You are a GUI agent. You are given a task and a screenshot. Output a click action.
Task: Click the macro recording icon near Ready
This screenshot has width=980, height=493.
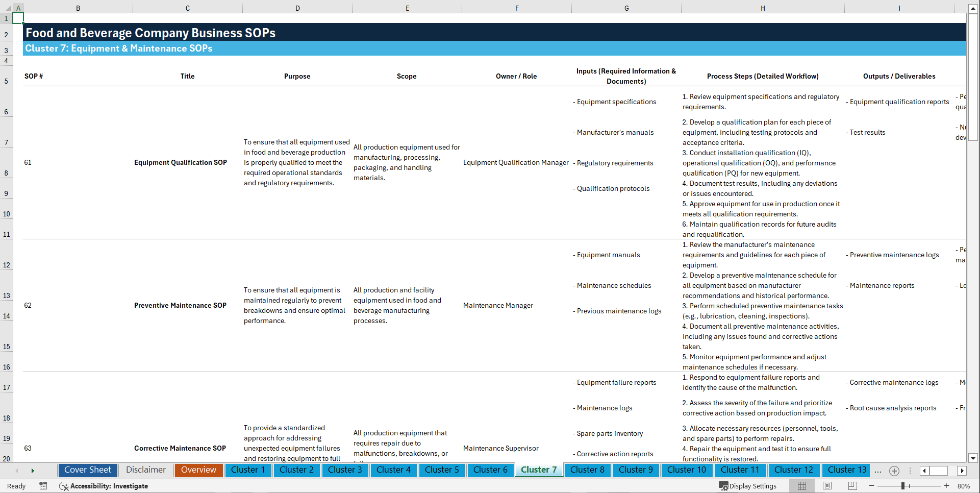43,486
